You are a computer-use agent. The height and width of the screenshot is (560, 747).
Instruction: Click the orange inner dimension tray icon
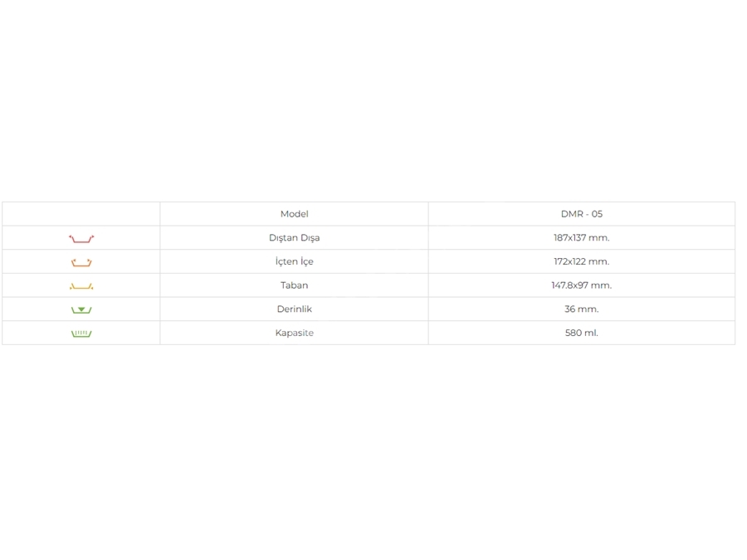coord(81,262)
